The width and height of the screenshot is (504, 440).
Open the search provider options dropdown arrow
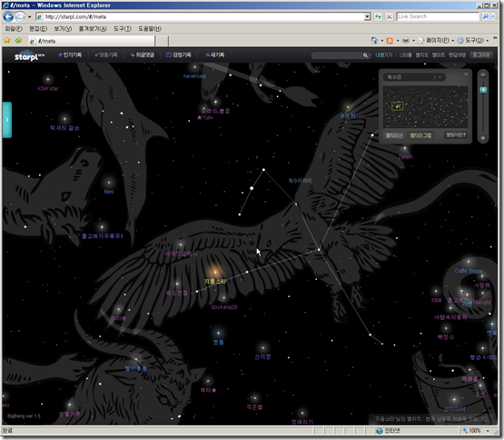493,16
